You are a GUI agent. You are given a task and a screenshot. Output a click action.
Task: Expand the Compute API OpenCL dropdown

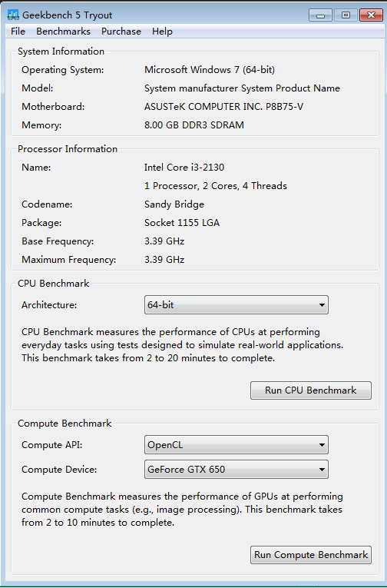[237, 445]
